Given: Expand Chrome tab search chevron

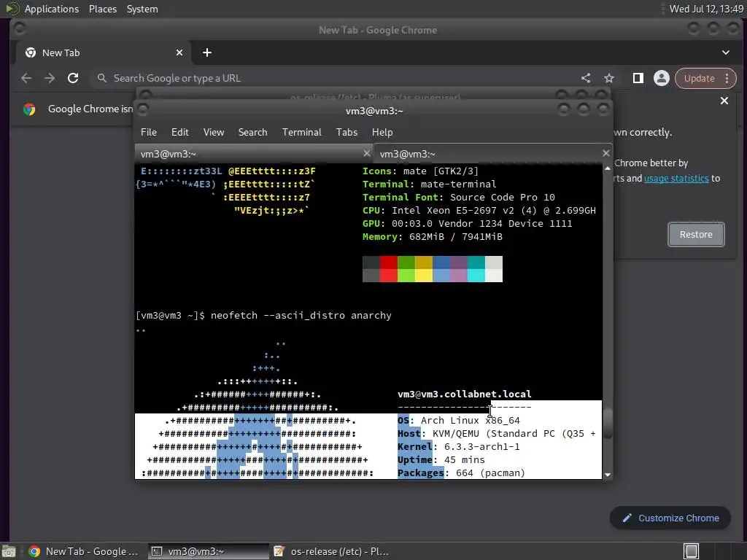Looking at the screenshot, I should tap(726, 52).
